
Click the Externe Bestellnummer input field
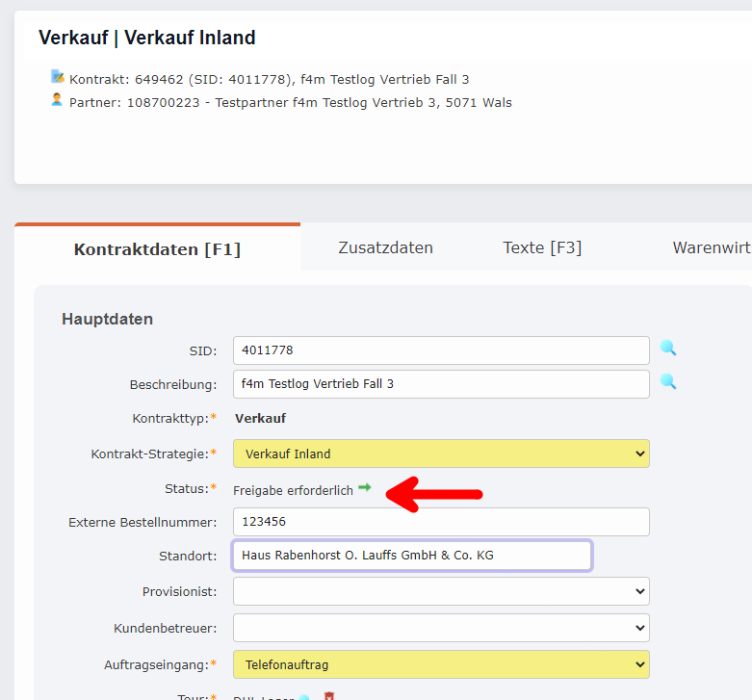pyautogui.click(x=441, y=522)
